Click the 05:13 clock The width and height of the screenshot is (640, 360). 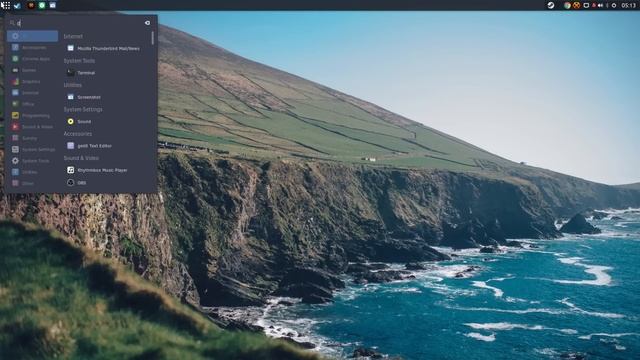(629, 5)
